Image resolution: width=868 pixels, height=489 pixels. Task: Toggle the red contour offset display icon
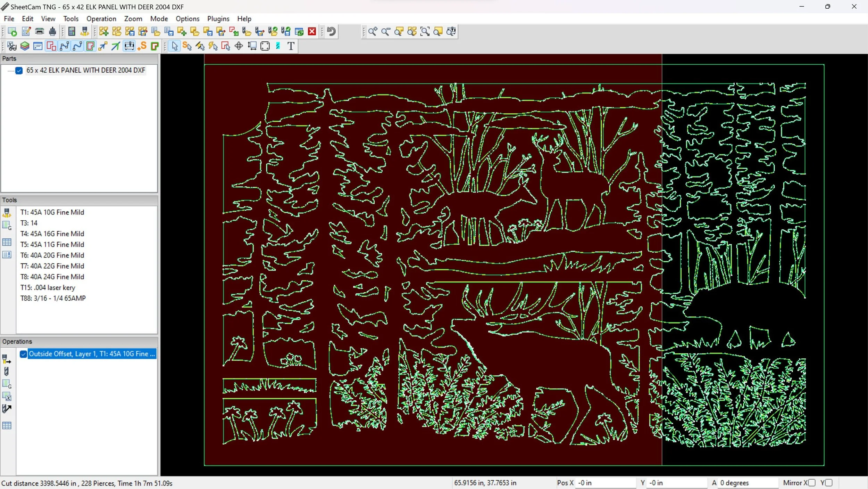coord(90,46)
